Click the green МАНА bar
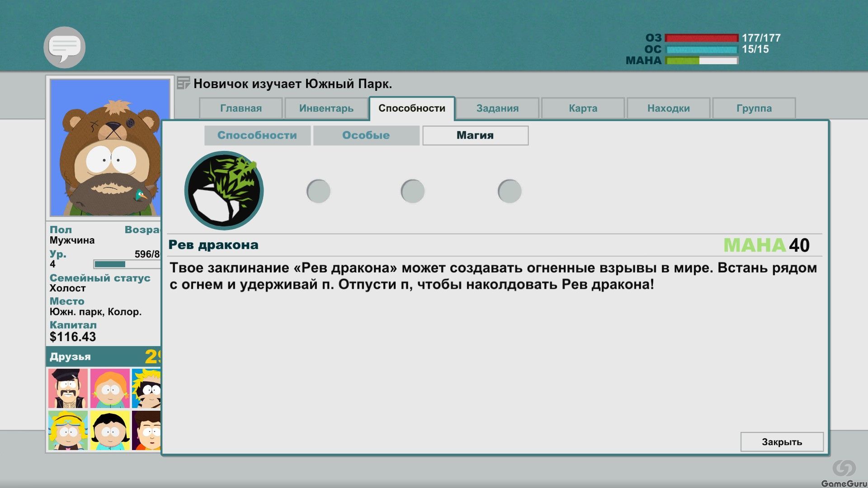Image resolution: width=868 pixels, height=488 pixels. coord(702,61)
